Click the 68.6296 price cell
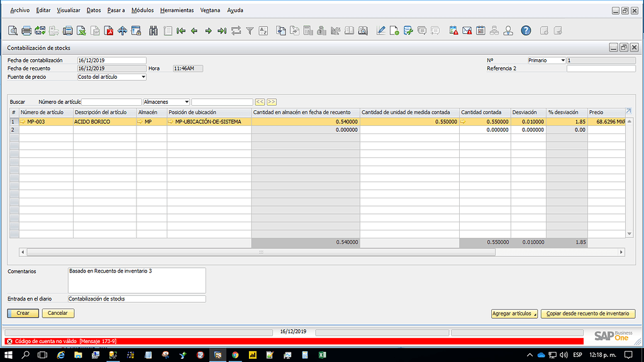 point(607,122)
